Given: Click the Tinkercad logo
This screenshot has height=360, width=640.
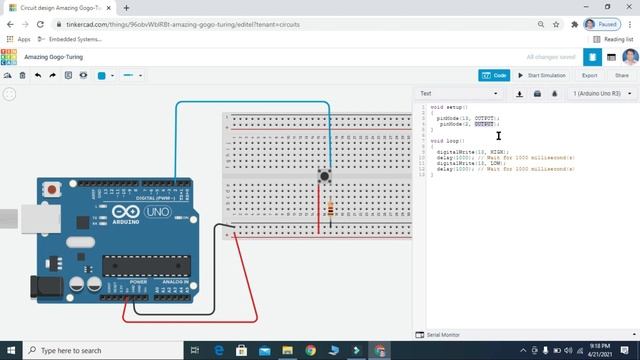Looking at the screenshot, I should pyautogui.click(x=9, y=57).
